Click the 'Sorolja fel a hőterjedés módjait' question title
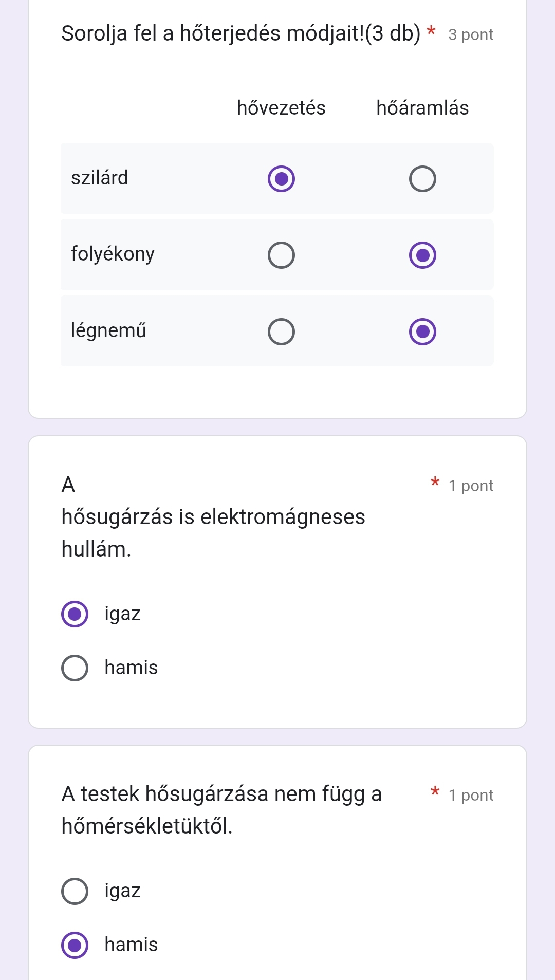 pyautogui.click(x=240, y=34)
